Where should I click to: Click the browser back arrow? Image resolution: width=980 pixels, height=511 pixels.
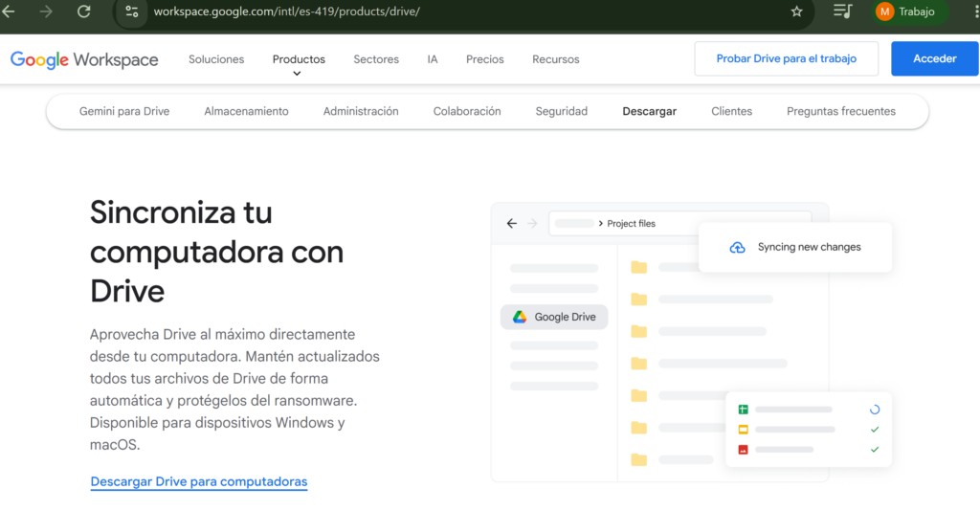coord(10,11)
